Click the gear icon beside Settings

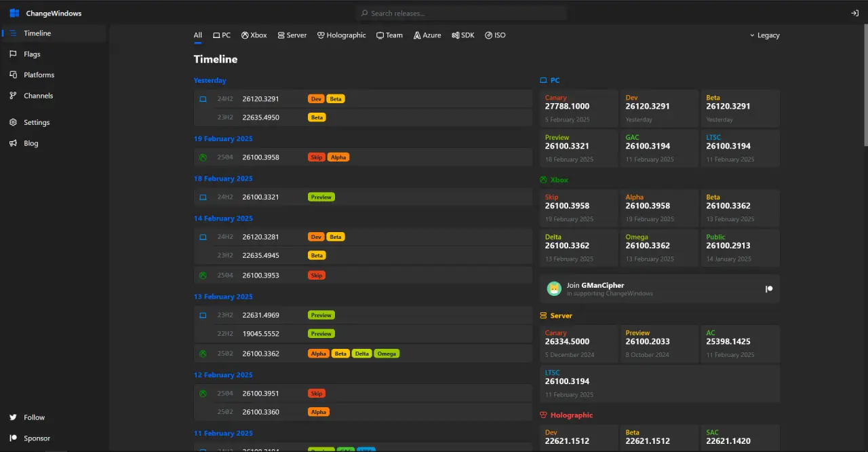click(13, 122)
